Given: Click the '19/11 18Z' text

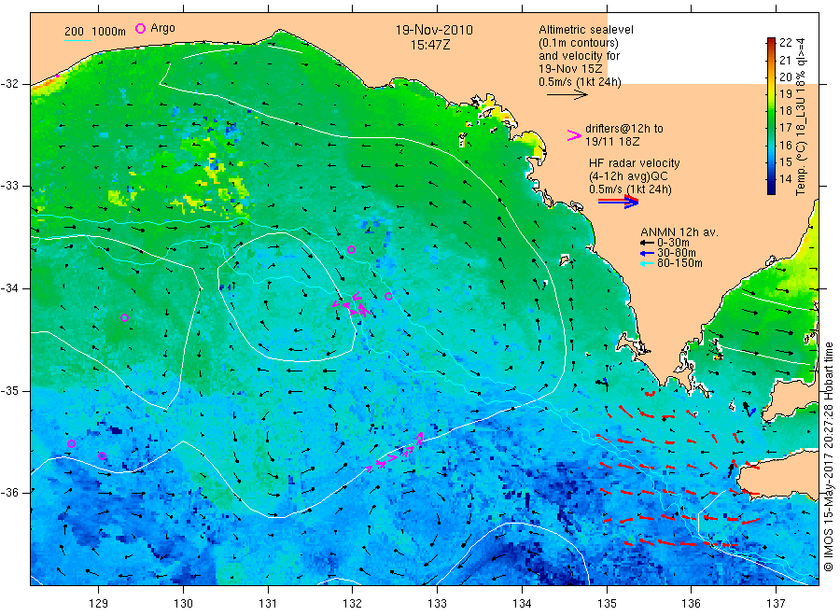Looking at the screenshot, I should [612, 142].
